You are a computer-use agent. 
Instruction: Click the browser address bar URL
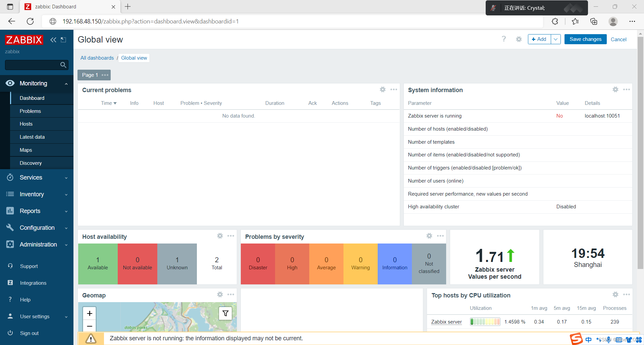151,21
